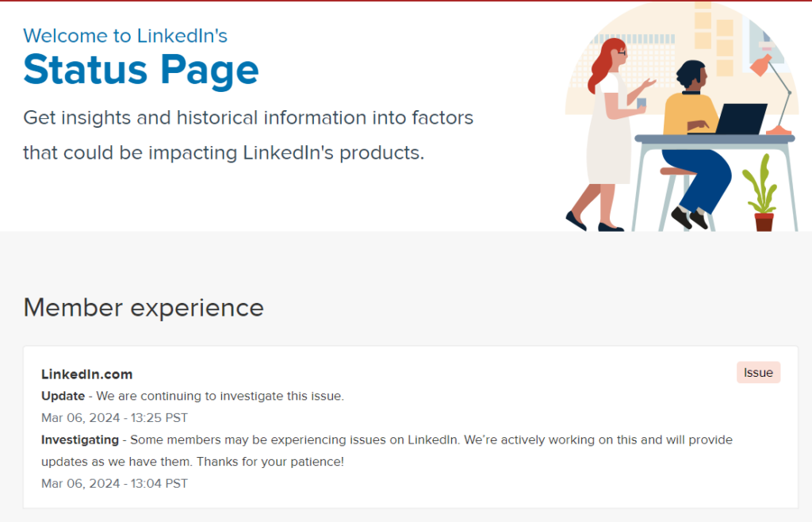The height and width of the screenshot is (522, 812).
Task: Click the potted plant illustration
Action: (x=762, y=193)
